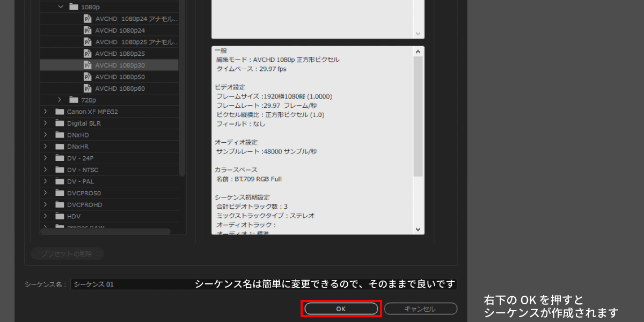Pick the AVCHD 1080p25 preset icon

(x=88, y=54)
